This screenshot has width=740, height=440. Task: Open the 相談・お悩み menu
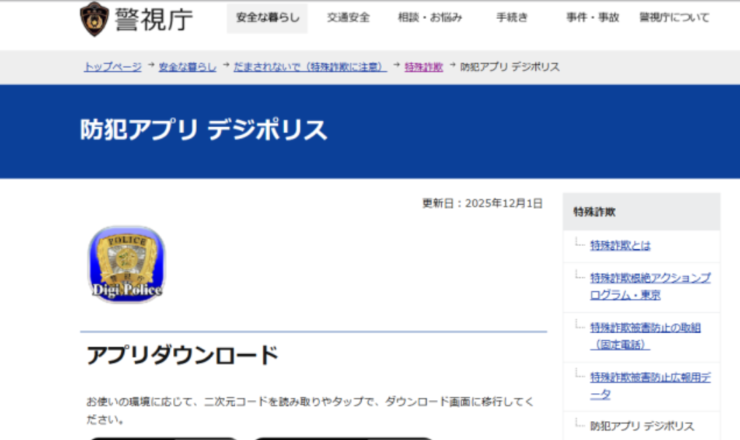(430, 18)
